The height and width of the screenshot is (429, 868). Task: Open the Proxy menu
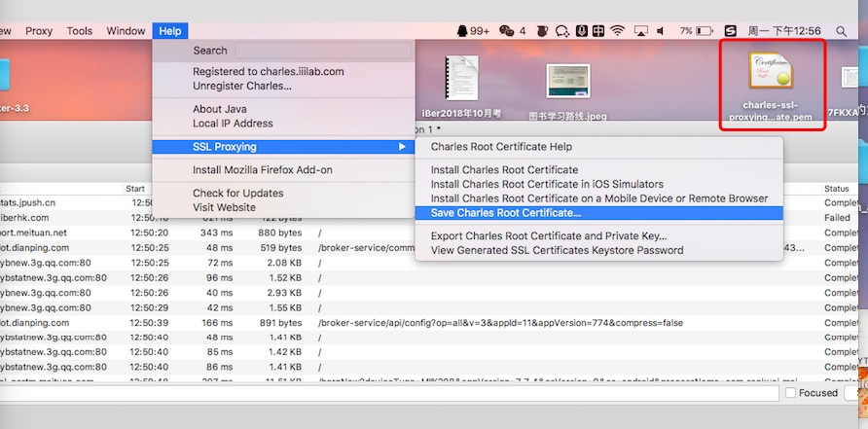[39, 31]
